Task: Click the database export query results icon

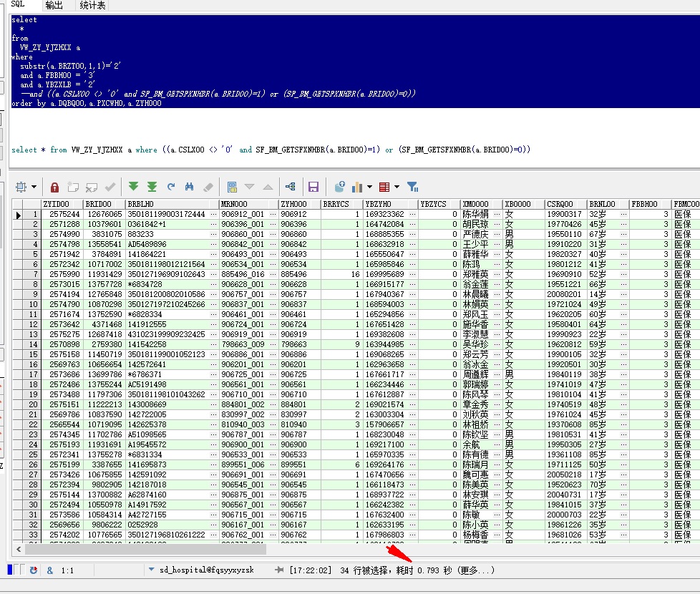Action: [340, 187]
